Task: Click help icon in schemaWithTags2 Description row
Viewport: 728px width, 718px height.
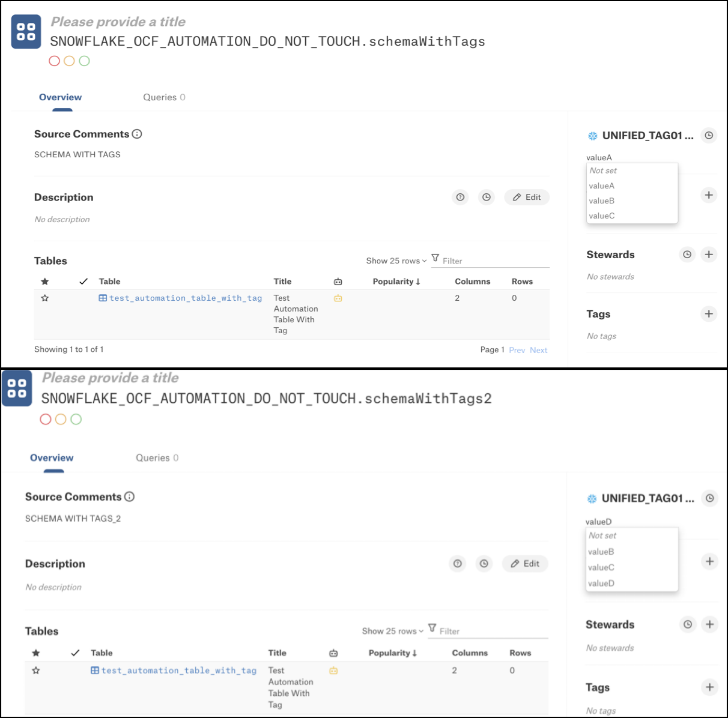Action: tap(458, 564)
